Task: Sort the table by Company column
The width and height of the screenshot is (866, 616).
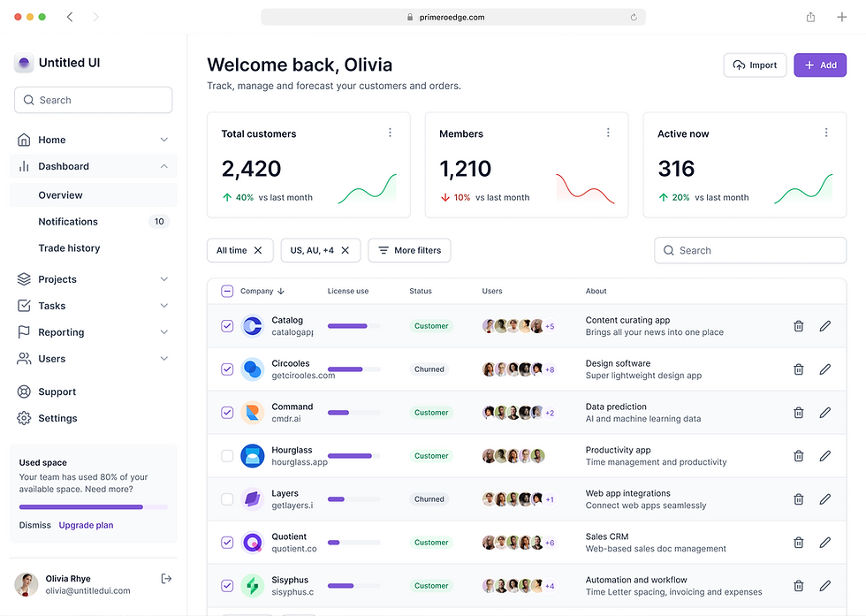Action: point(262,291)
